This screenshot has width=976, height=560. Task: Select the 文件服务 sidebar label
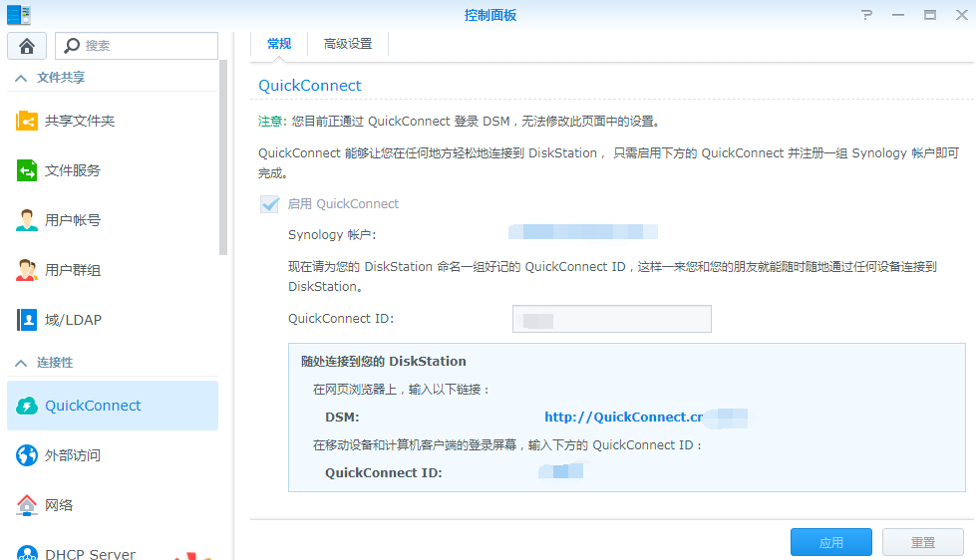[73, 170]
